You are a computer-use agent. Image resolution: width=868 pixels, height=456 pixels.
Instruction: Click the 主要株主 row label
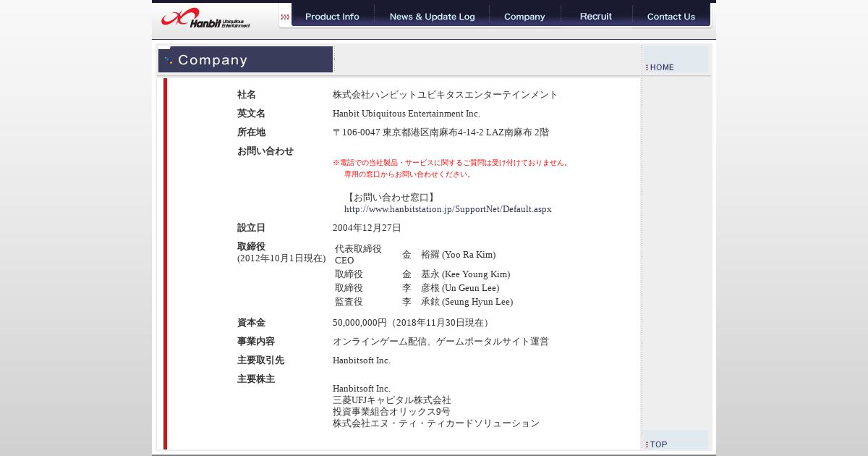(x=256, y=379)
